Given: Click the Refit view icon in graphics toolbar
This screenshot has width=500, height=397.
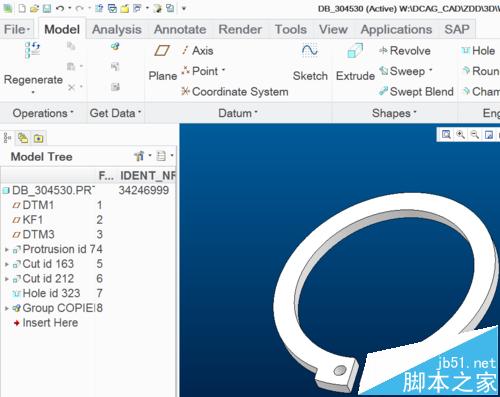Looking at the screenshot, I should tap(446, 134).
